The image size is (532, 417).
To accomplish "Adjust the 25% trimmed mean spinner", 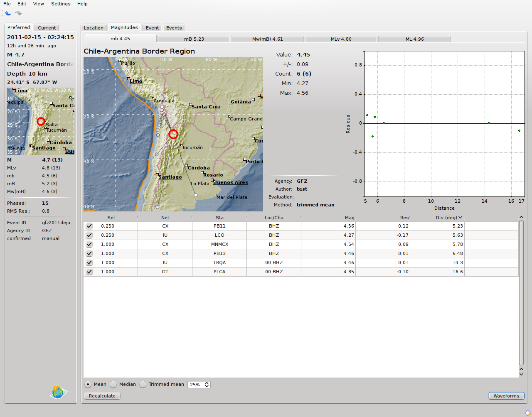I will (x=207, y=385).
